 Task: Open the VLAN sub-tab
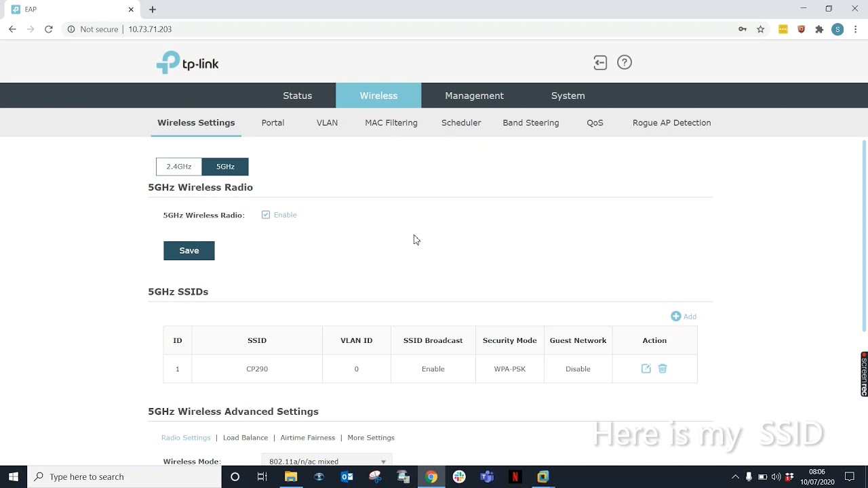click(x=327, y=123)
